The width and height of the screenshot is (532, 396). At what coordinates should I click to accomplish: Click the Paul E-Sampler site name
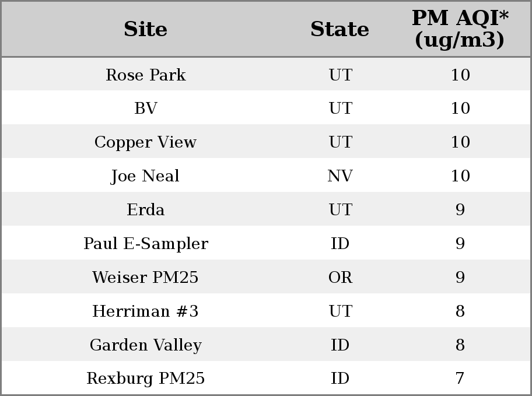click(x=146, y=243)
